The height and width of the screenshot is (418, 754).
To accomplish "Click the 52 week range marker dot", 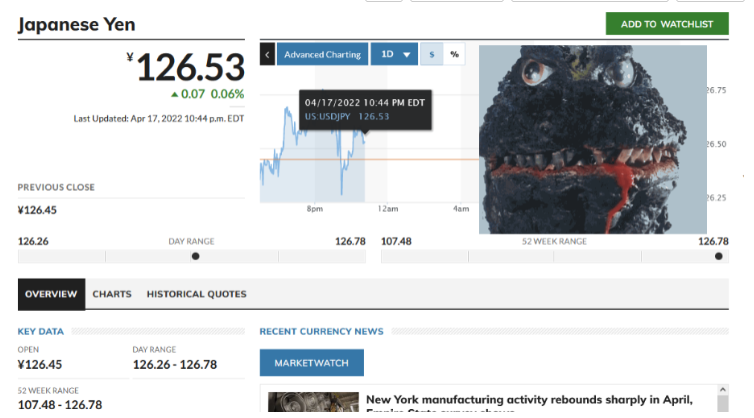I will click(718, 256).
